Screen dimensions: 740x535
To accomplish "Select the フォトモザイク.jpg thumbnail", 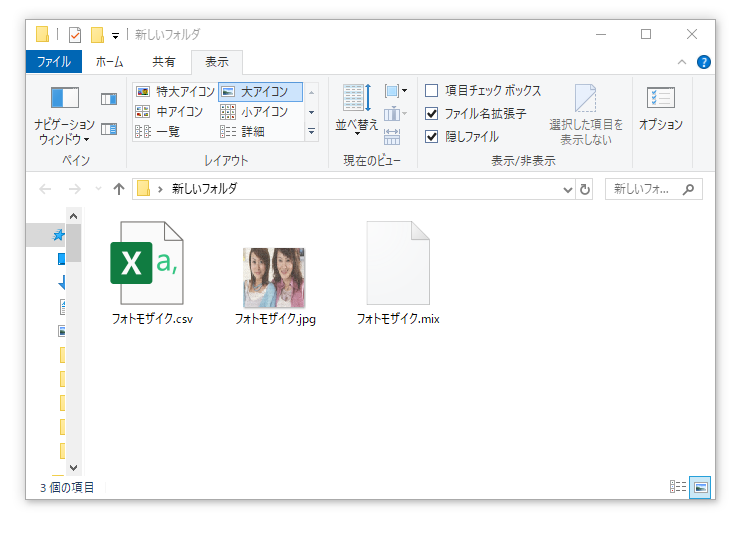I will pos(275,286).
